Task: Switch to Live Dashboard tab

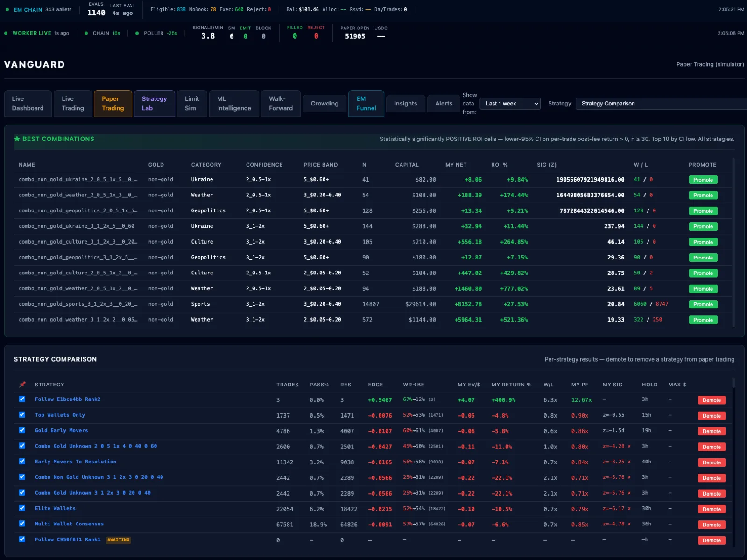Action: point(28,104)
